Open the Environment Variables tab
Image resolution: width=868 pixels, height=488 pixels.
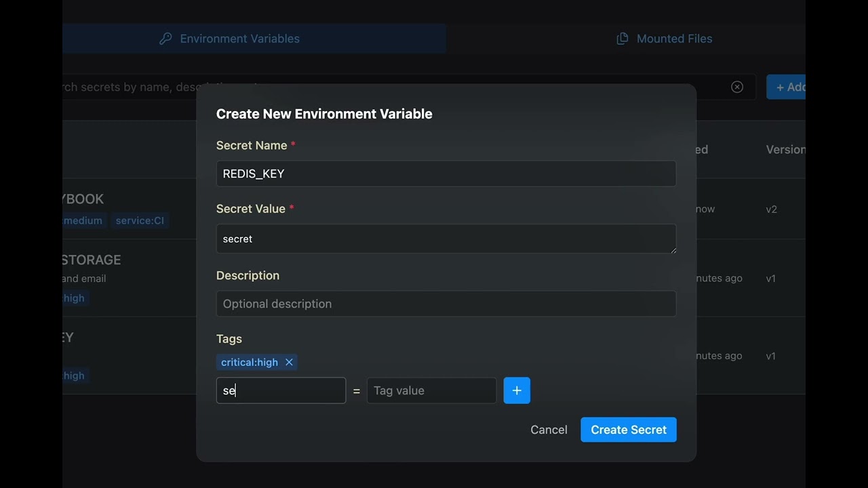pyautogui.click(x=254, y=39)
